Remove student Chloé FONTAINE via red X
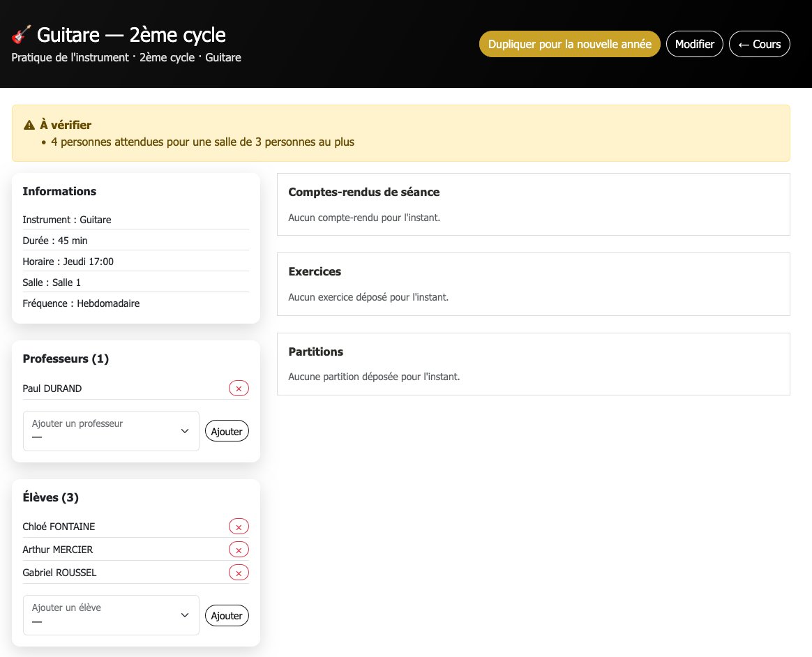 [x=239, y=527]
